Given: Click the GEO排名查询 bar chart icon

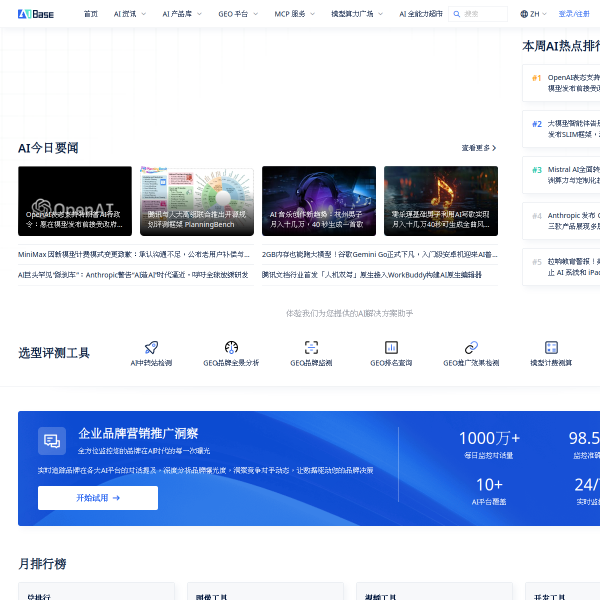Looking at the screenshot, I should coord(391,347).
